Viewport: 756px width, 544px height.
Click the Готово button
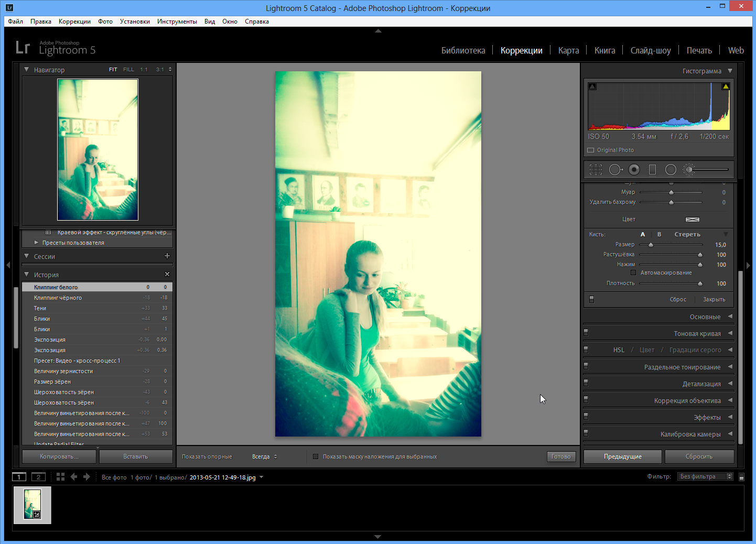[561, 456]
